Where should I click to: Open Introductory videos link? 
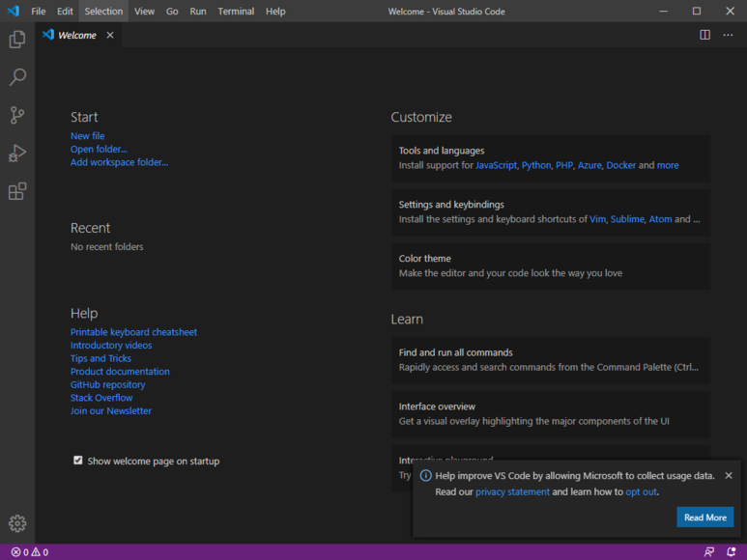click(111, 346)
